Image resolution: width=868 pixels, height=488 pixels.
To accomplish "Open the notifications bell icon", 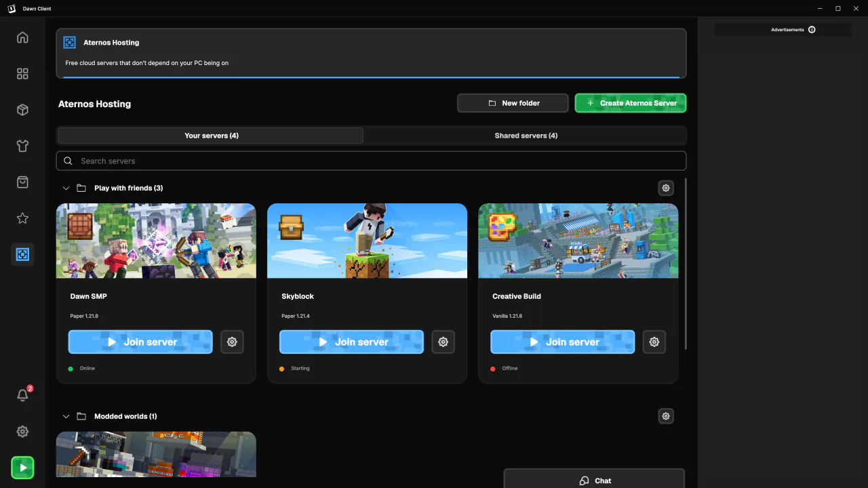I will (22, 395).
